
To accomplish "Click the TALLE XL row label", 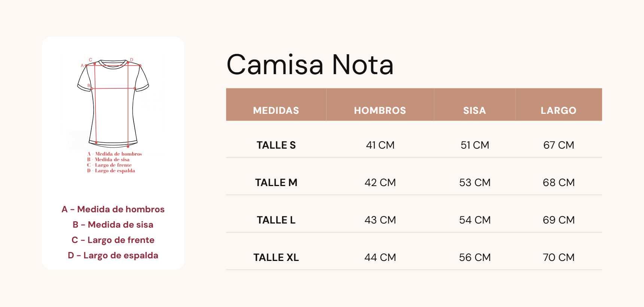I will (x=276, y=257).
